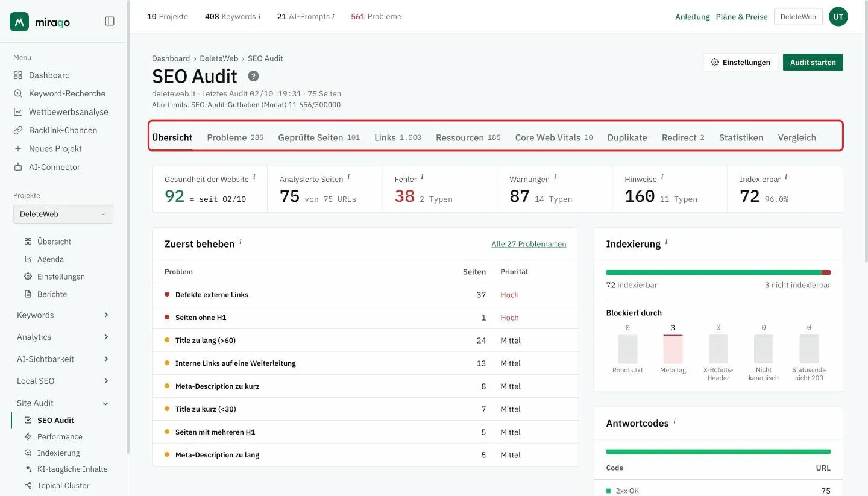The width and height of the screenshot is (868, 496).
Task: Click the Wettbewerbsanalyse chart icon
Action: (x=18, y=112)
